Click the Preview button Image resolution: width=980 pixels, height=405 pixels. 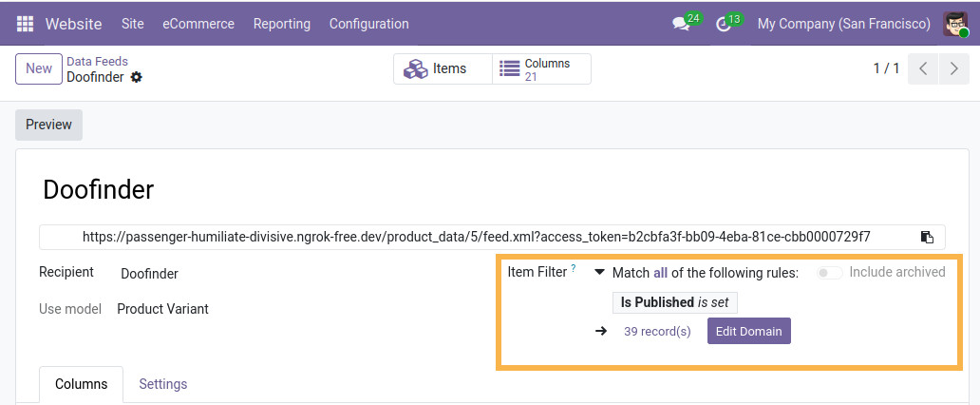pyautogui.click(x=48, y=125)
